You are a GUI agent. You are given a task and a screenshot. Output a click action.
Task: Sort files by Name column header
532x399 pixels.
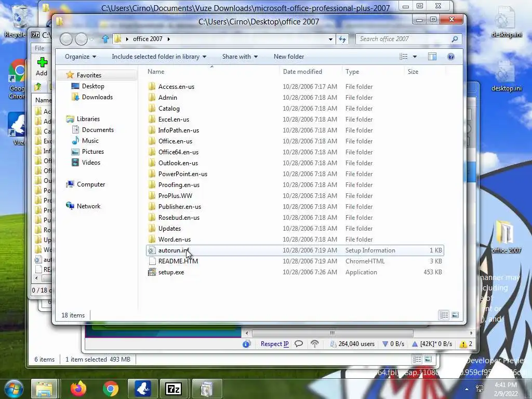point(156,72)
